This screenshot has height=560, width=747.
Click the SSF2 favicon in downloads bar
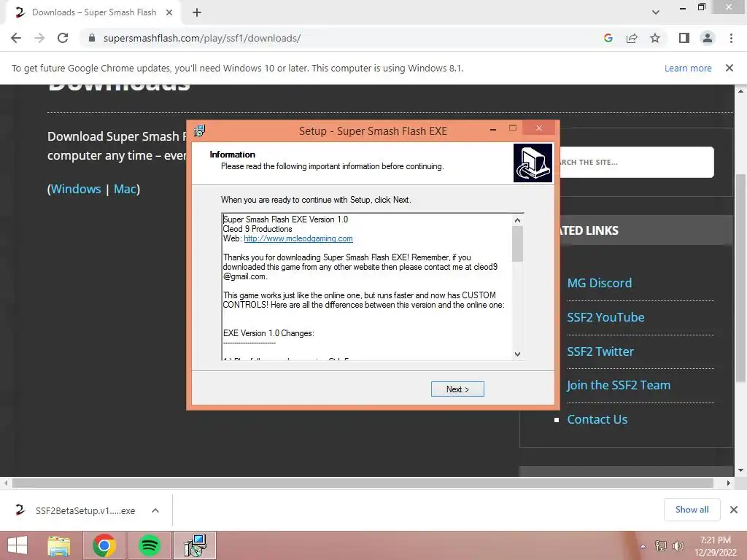20,510
